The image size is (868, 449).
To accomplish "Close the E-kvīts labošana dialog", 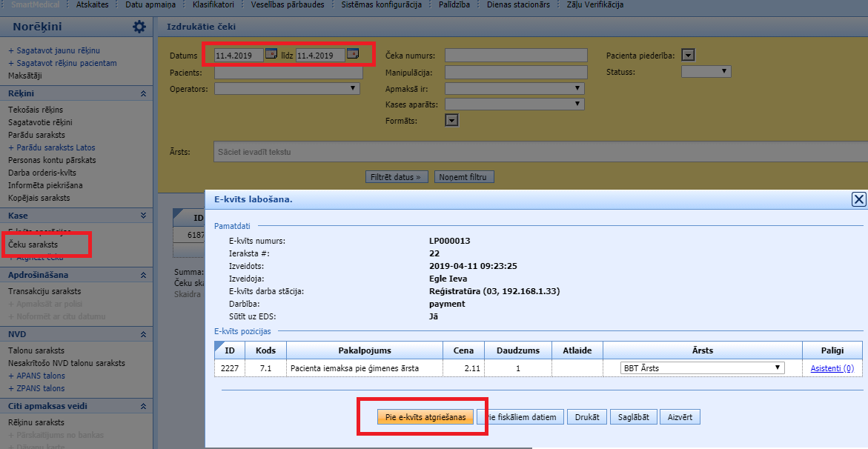I will pos(858,199).
